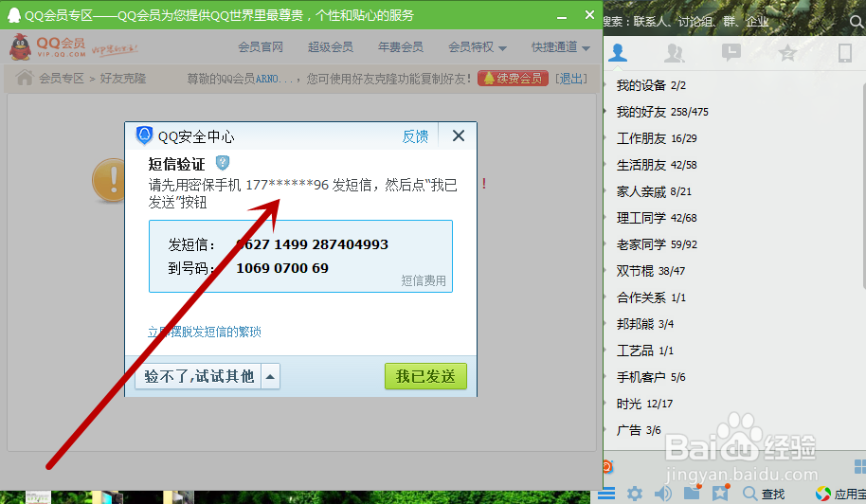Expand the 我的设备 2/2 group
Viewport: 866px width, 504px height.
[x=651, y=85]
